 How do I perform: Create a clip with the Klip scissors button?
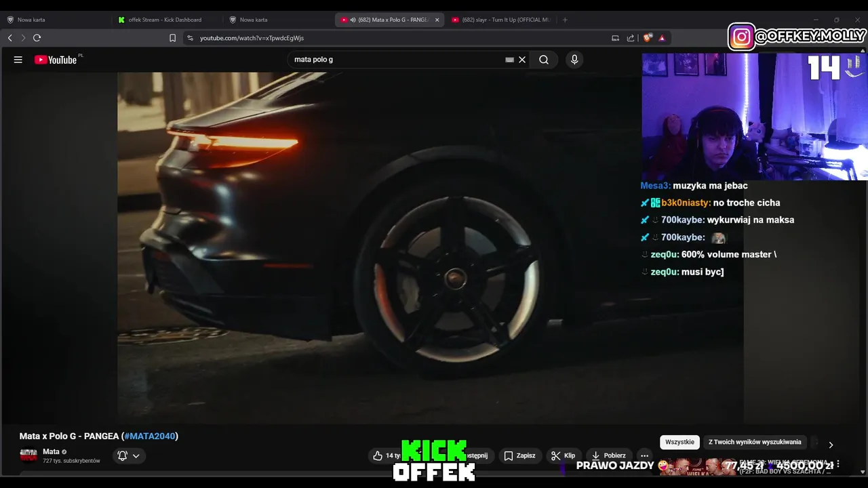[x=563, y=455]
